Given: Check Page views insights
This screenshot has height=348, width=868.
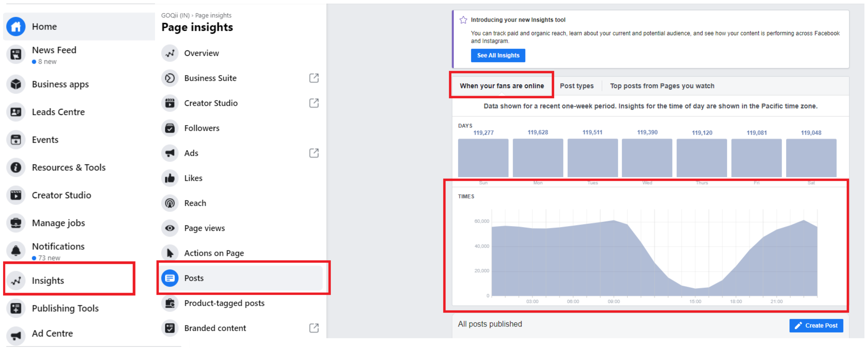Looking at the screenshot, I should [x=204, y=228].
